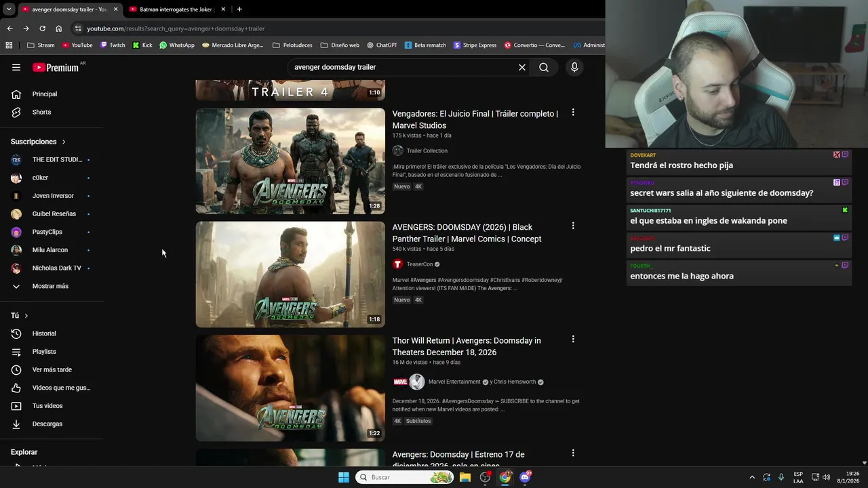Click the YouTube Premium logo
The height and width of the screenshot is (488, 868).
click(56, 67)
